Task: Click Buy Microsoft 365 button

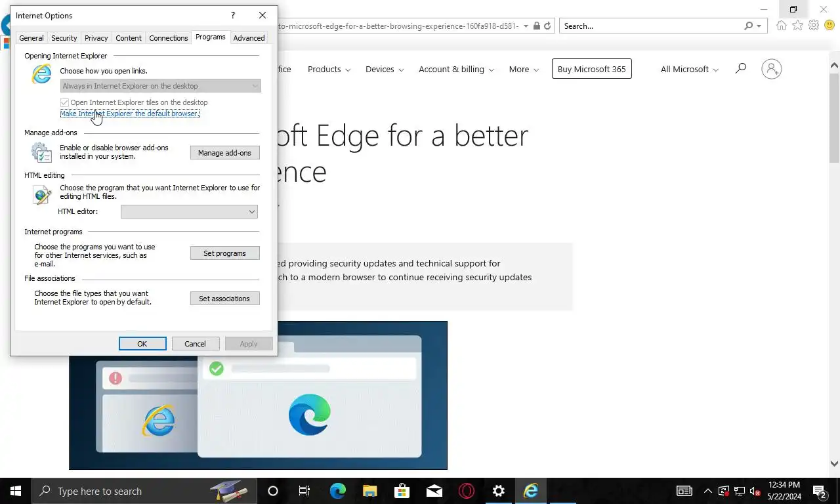Action: tap(591, 69)
